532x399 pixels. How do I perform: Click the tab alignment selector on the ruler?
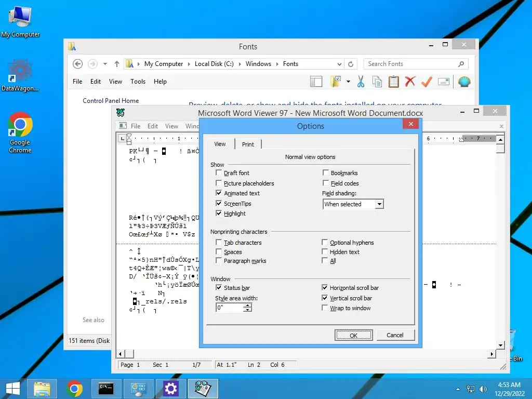tap(122, 138)
